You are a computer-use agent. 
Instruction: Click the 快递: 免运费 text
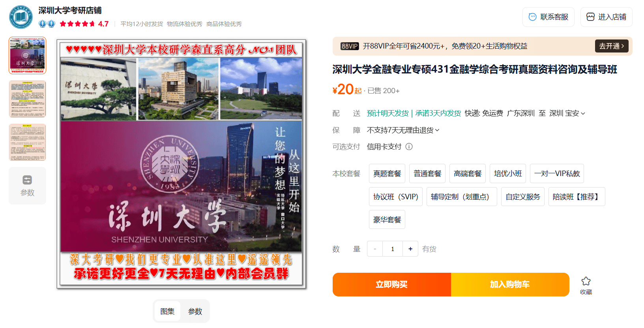pyautogui.click(x=484, y=113)
